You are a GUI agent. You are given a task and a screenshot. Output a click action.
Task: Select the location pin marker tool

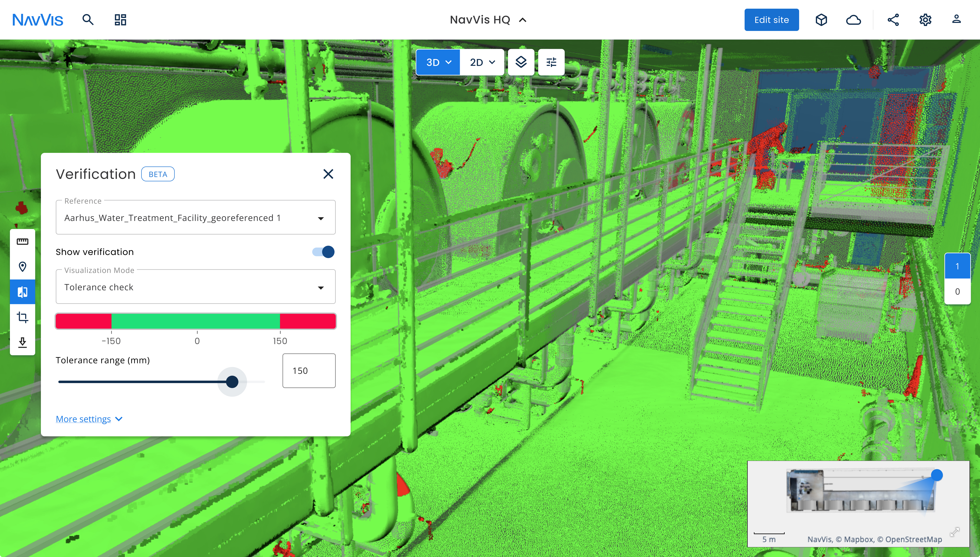[23, 267]
